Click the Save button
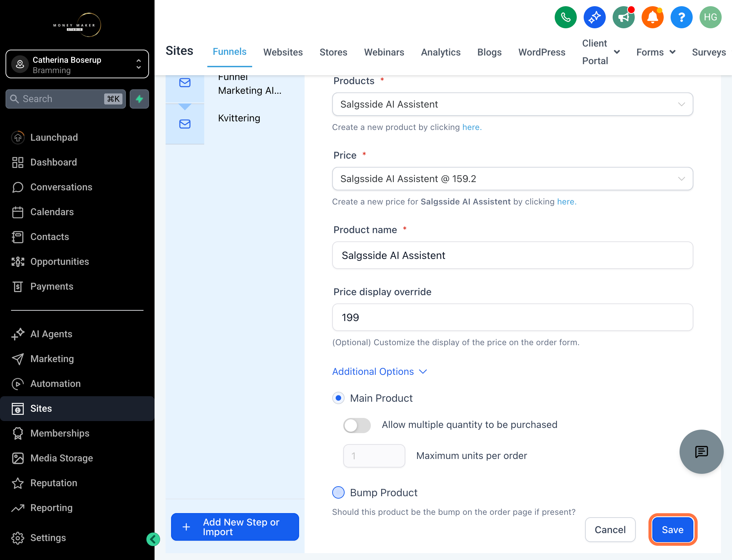The width and height of the screenshot is (732, 560). 672,529
